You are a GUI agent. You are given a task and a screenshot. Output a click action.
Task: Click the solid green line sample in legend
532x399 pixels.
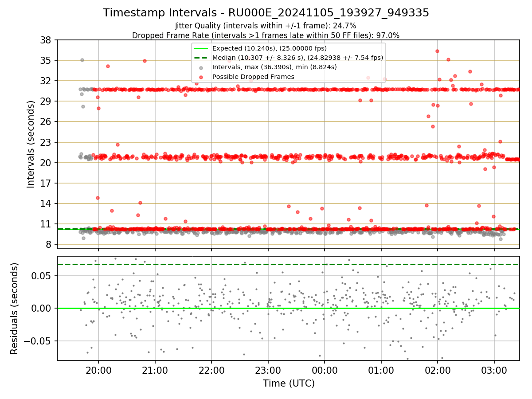pos(201,49)
